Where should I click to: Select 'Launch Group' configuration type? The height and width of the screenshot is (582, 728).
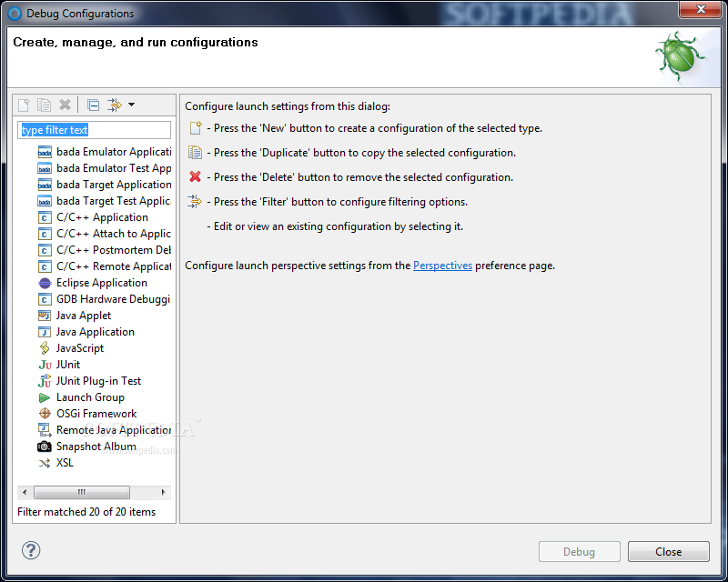coord(90,397)
